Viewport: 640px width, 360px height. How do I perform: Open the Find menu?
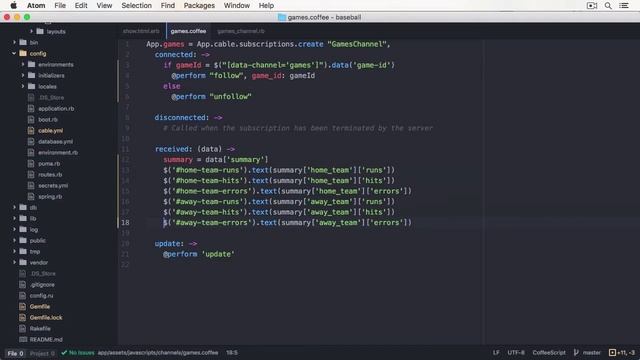tap(168, 5)
